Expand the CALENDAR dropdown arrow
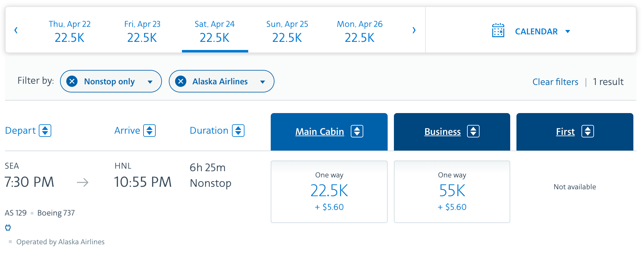The image size is (644, 253). 568,31
